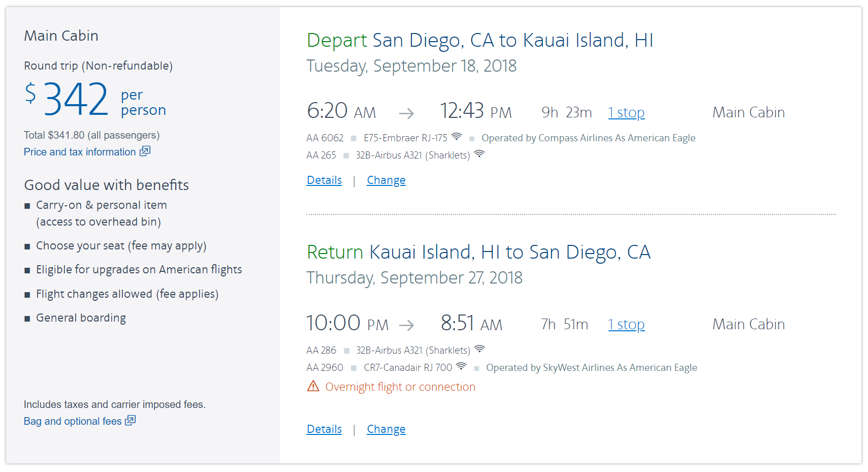Change the departing September 18 flight
The width and height of the screenshot is (868, 472).
click(x=386, y=180)
